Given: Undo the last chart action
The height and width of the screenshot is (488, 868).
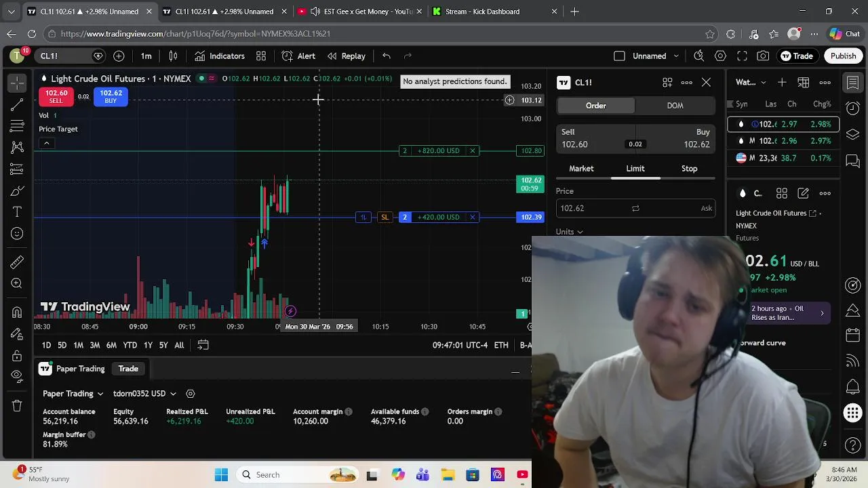Looking at the screenshot, I should [386, 56].
